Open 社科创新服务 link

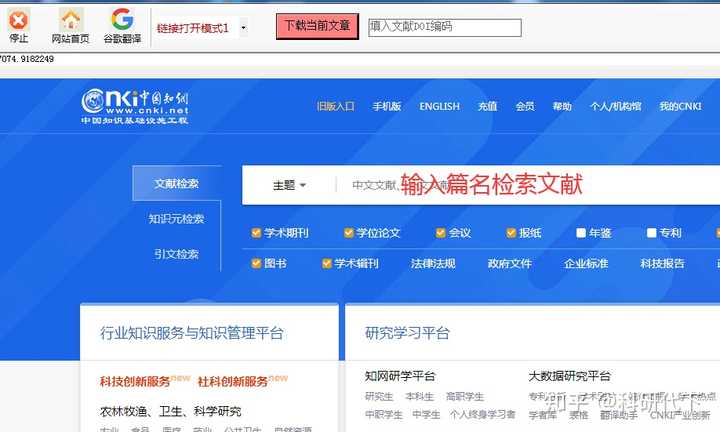[233, 382]
